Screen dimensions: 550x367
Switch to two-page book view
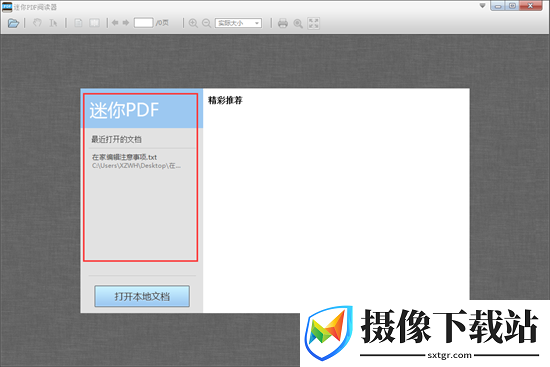94,23
